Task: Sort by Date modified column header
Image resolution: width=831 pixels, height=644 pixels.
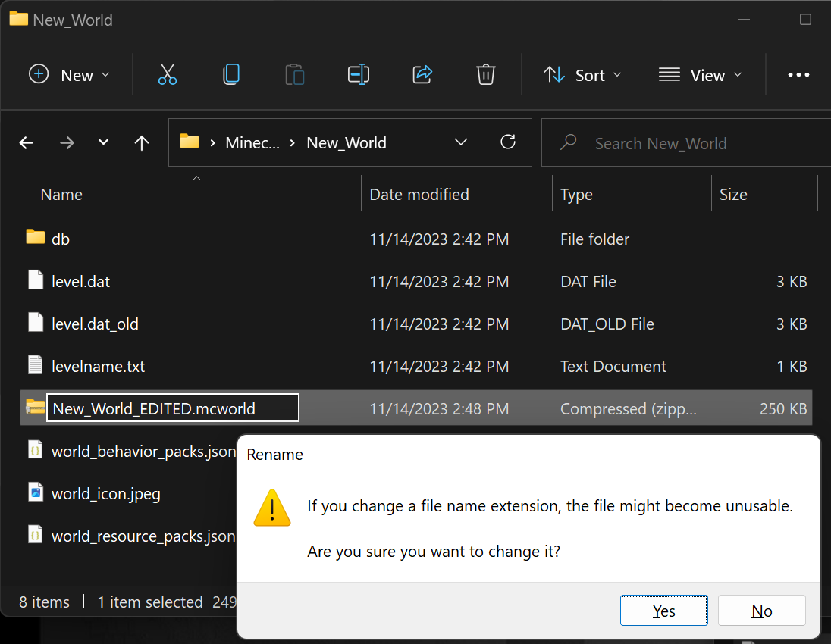Action: pyautogui.click(x=419, y=195)
